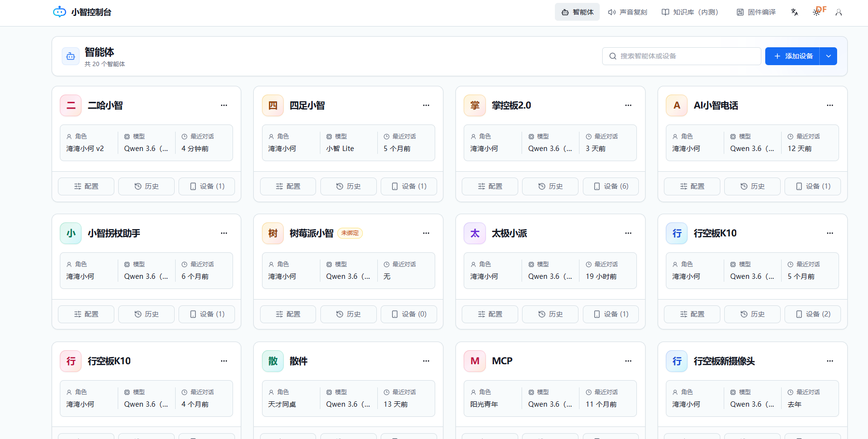Image resolution: width=868 pixels, height=439 pixels.
Task: Click the 智能体 page header robot icon
Action: tap(70, 56)
